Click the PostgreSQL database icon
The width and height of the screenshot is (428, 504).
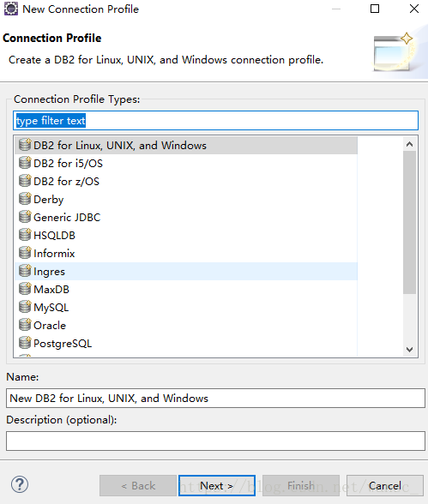point(25,343)
